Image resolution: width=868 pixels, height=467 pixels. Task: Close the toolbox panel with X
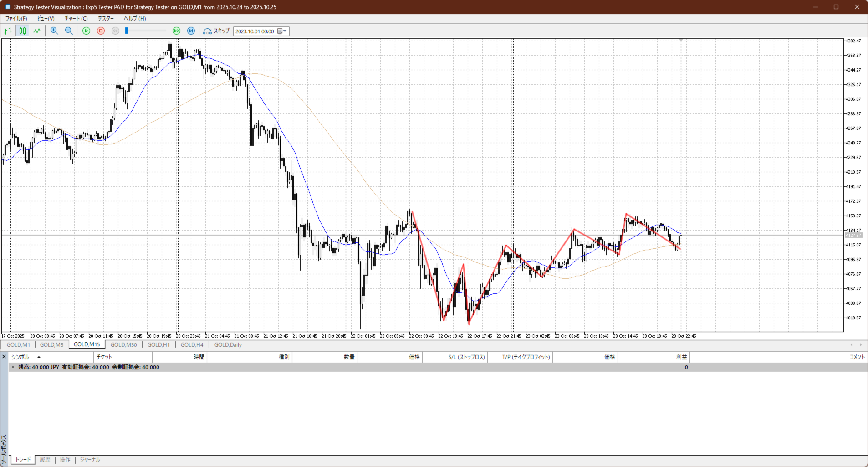(x=4, y=357)
